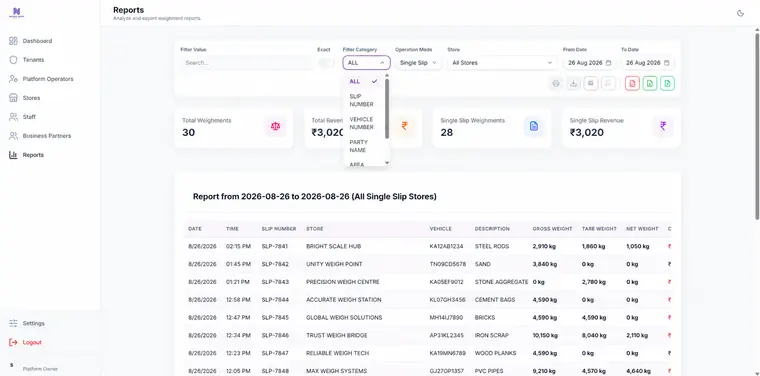760x376 pixels.
Task: Click the Settings sliders icon
Action: pyautogui.click(x=13, y=323)
